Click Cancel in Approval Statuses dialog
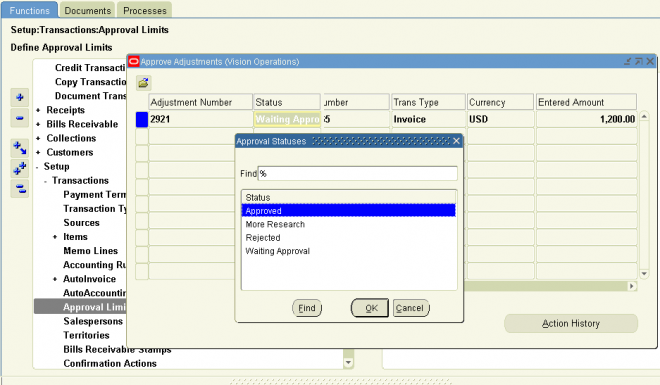Image resolution: width=660 pixels, height=385 pixels. pos(410,308)
